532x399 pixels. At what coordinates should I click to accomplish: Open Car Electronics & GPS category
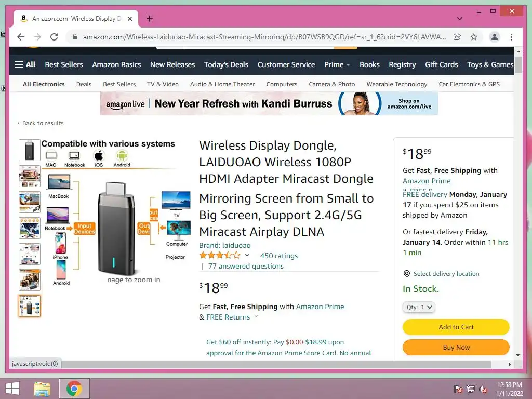coord(469,84)
